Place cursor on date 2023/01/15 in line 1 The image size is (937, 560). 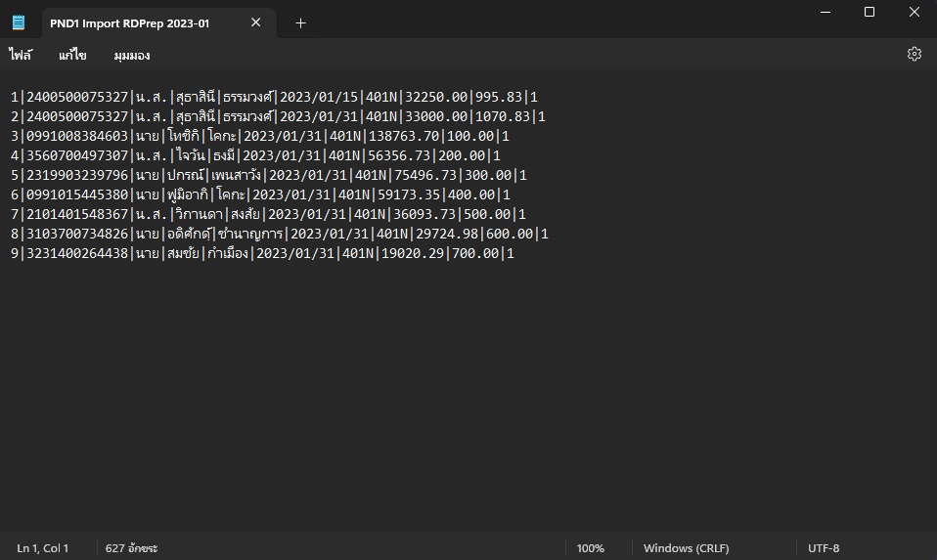319,97
